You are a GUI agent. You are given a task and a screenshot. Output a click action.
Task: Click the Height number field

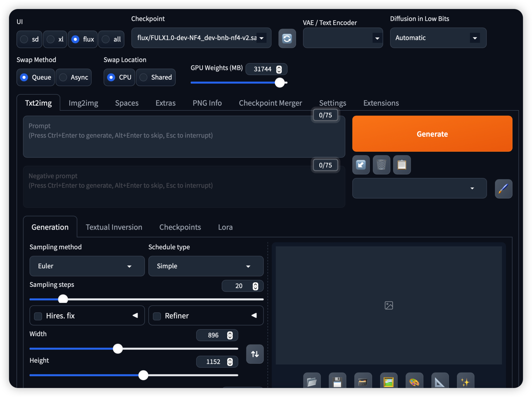pos(217,362)
